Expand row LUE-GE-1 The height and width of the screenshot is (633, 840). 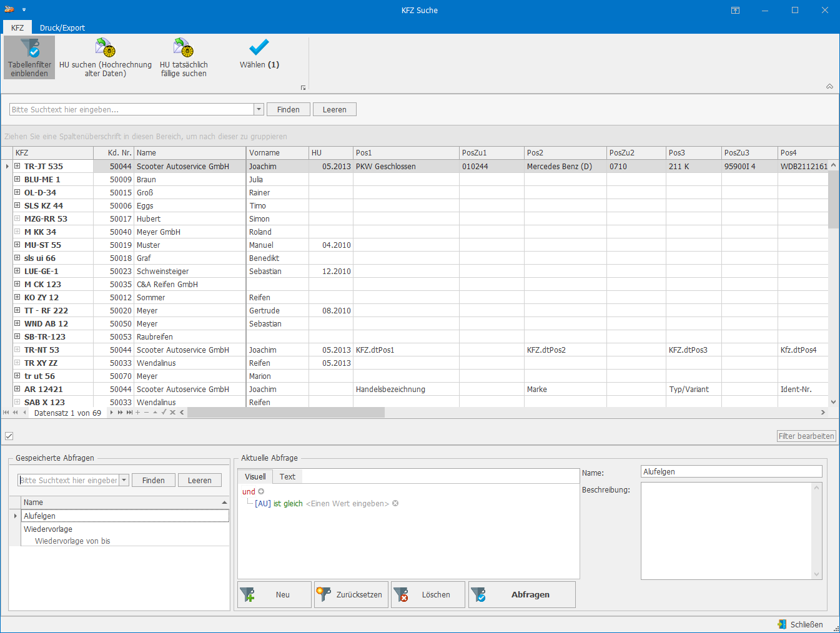(17, 271)
